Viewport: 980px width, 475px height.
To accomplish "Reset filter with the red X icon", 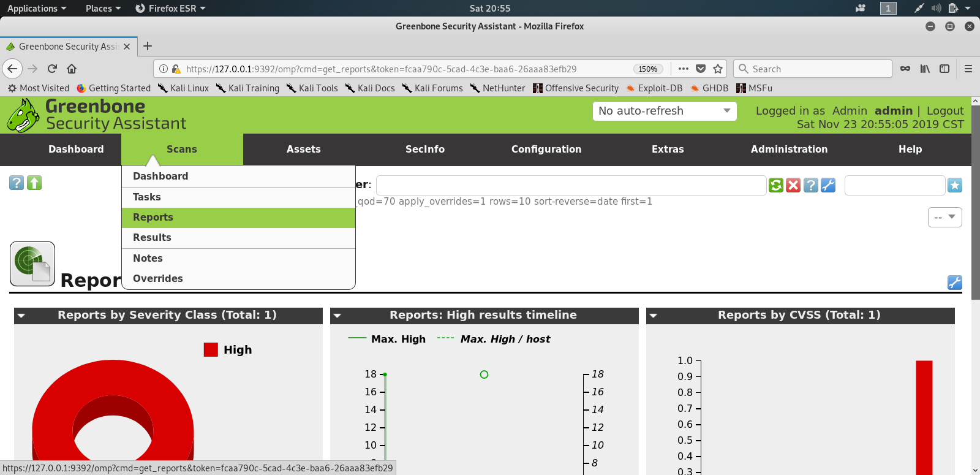I will pos(793,185).
